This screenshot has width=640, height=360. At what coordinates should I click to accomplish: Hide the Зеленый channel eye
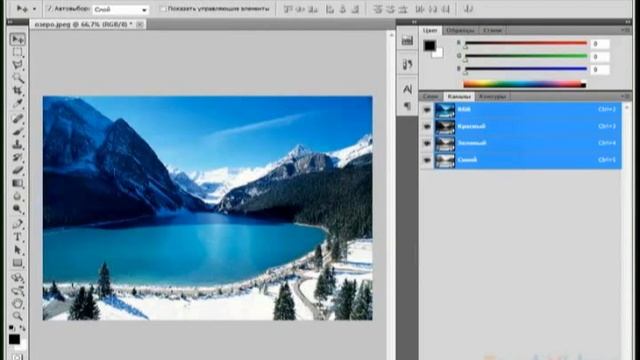click(x=427, y=143)
